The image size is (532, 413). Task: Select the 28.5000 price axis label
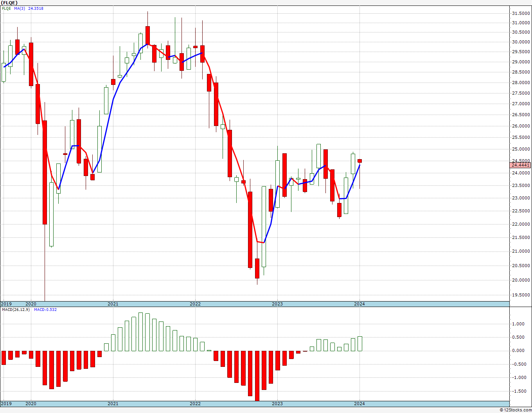pos(521,72)
